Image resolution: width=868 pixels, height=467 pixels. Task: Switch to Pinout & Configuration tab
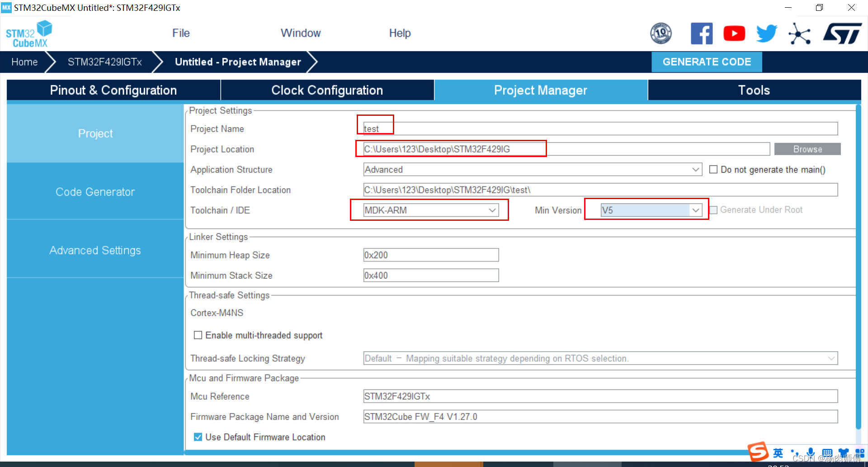coord(113,90)
